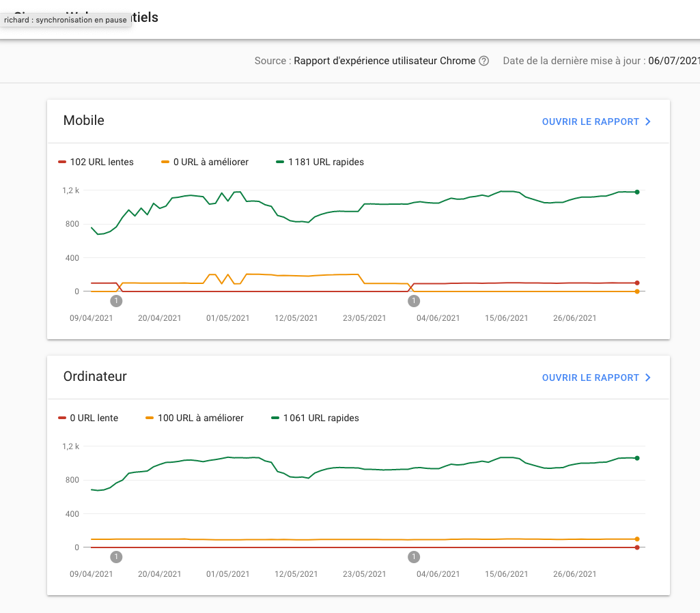The height and width of the screenshot is (613, 700).
Task: Open the Mobile report via OUVRIR LE RAPPORT
Action: tap(590, 122)
